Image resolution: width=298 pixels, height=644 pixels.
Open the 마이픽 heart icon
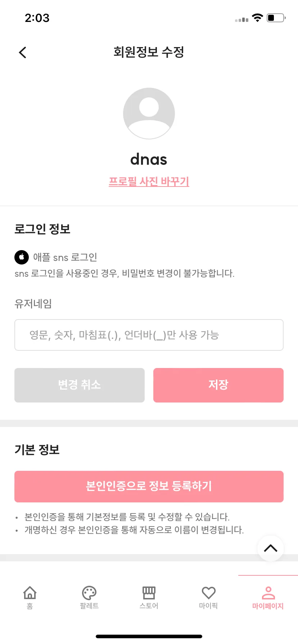pos(208,593)
